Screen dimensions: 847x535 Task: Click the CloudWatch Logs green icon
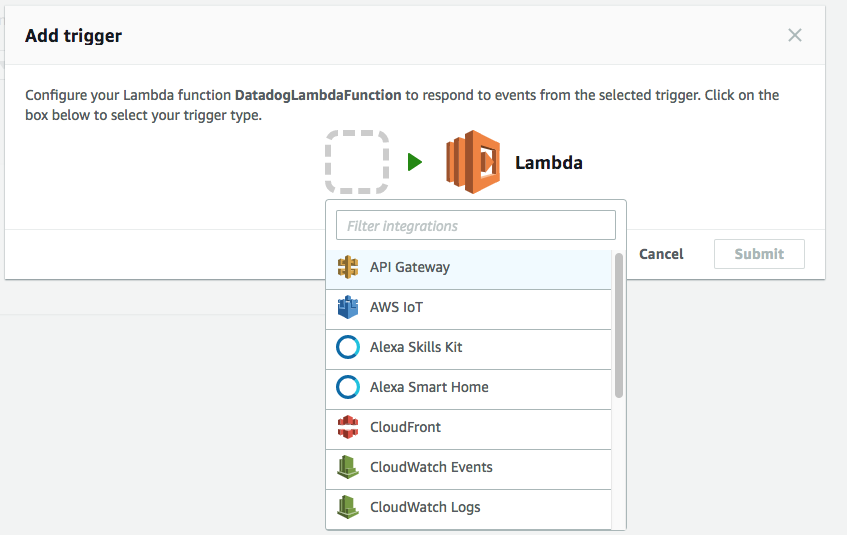(x=348, y=507)
